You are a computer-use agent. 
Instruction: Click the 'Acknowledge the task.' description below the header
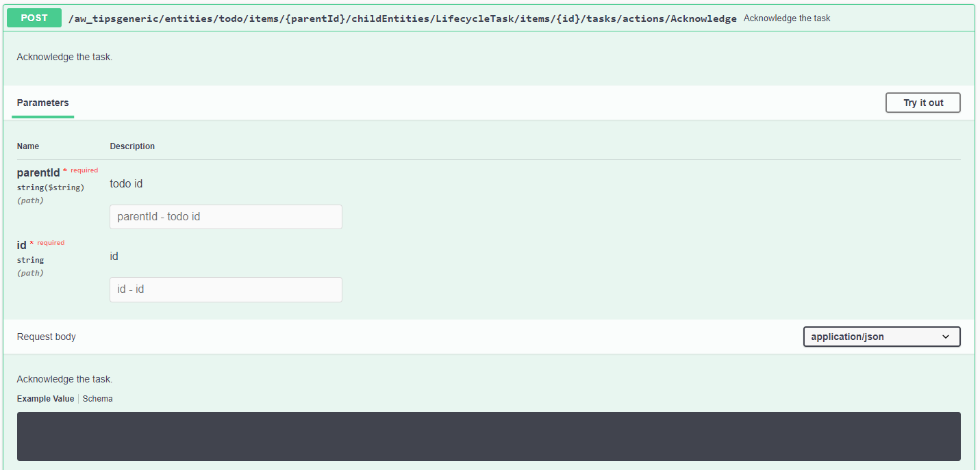(x=64, y=57)
